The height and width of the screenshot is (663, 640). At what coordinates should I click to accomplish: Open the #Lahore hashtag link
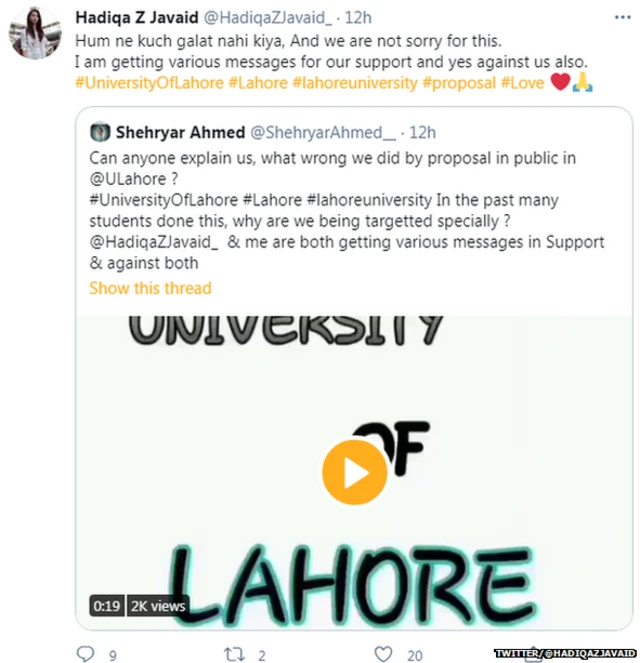pos(258,82)
